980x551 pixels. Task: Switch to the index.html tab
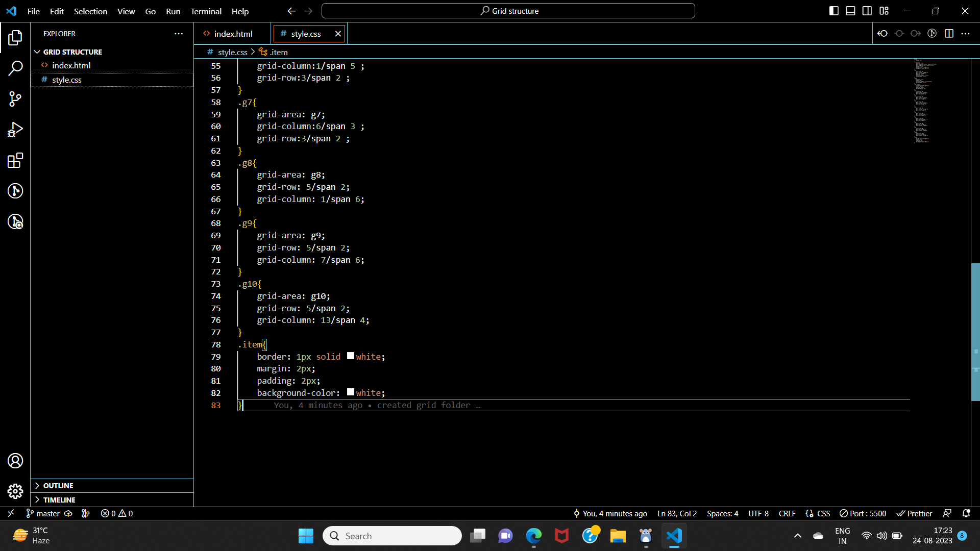[233, 34]
